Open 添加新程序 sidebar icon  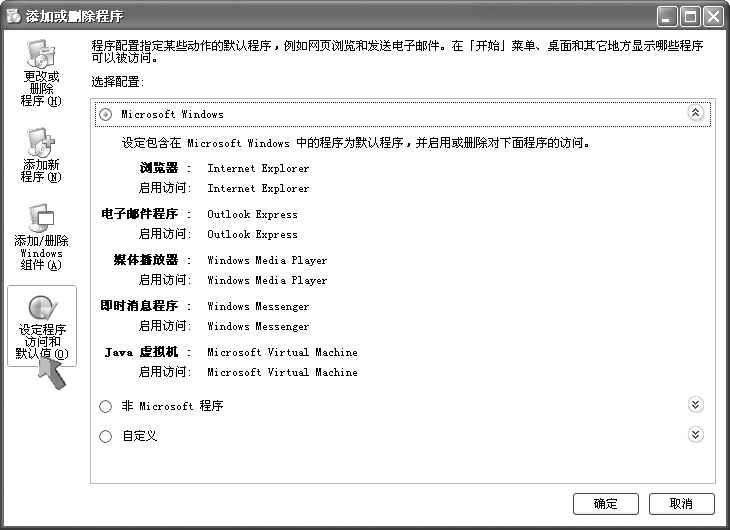[x=41, y=155]
